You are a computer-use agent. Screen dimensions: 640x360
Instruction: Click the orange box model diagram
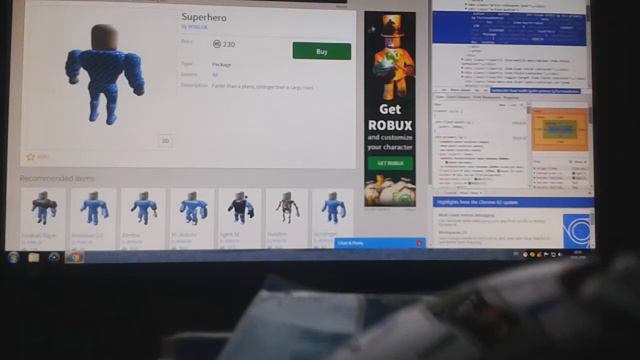click(x=560, y=129)
